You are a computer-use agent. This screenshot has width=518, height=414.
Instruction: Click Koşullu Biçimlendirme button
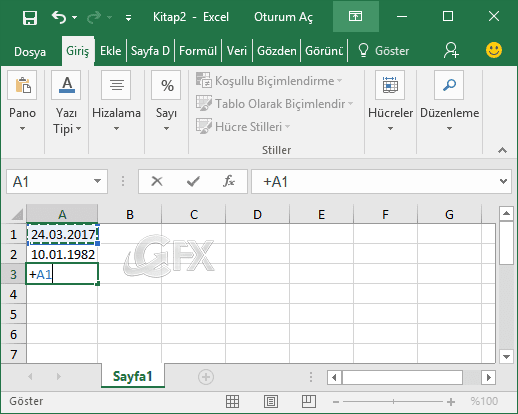tap(269, 81)
